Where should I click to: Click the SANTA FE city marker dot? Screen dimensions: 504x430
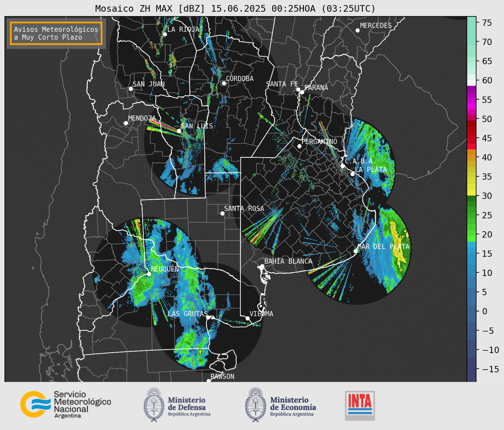coord(298,89)
